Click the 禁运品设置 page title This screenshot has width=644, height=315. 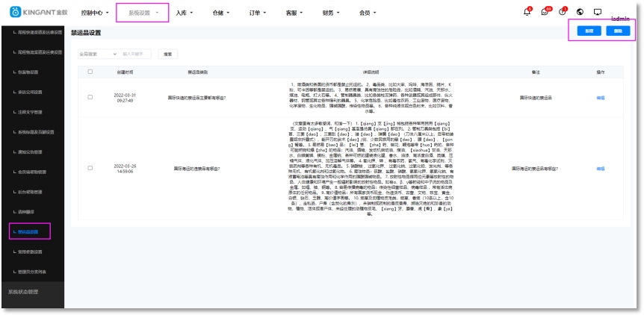pos(86,33)
